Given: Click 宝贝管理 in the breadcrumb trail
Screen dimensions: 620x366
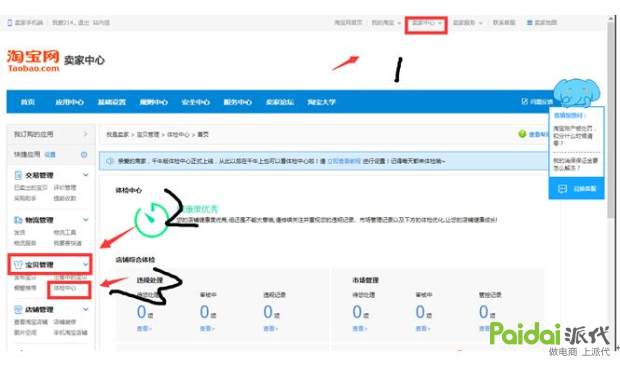Looking at the screenshot, I should click(148, 135).
